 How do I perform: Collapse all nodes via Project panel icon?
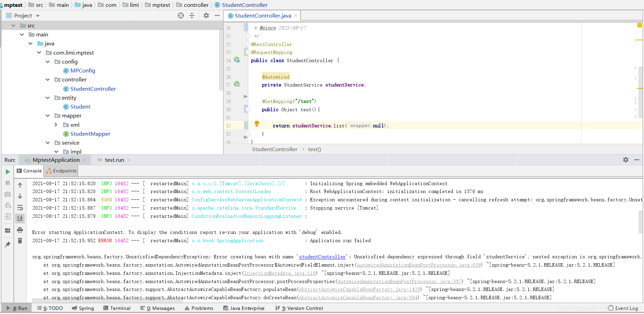click(192, 15)
